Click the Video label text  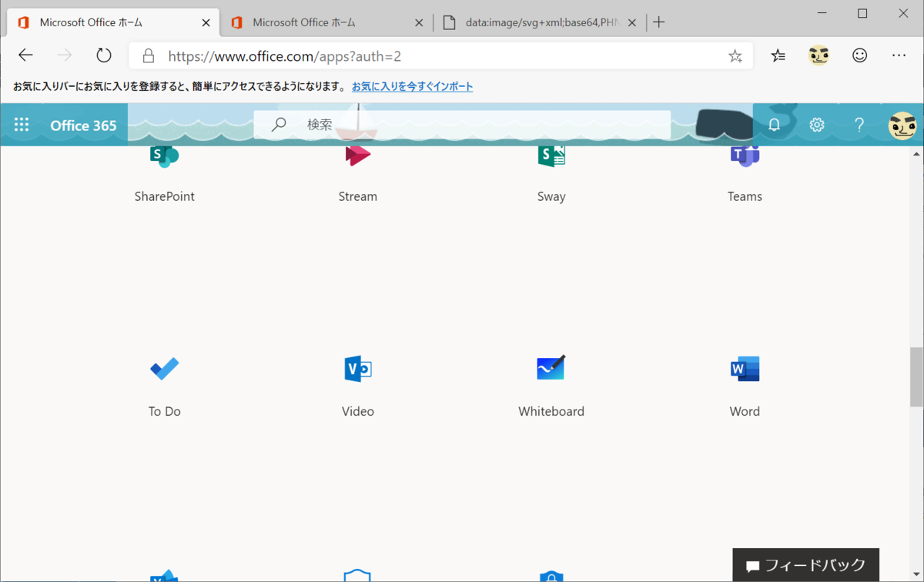click(x=358, y=411)
